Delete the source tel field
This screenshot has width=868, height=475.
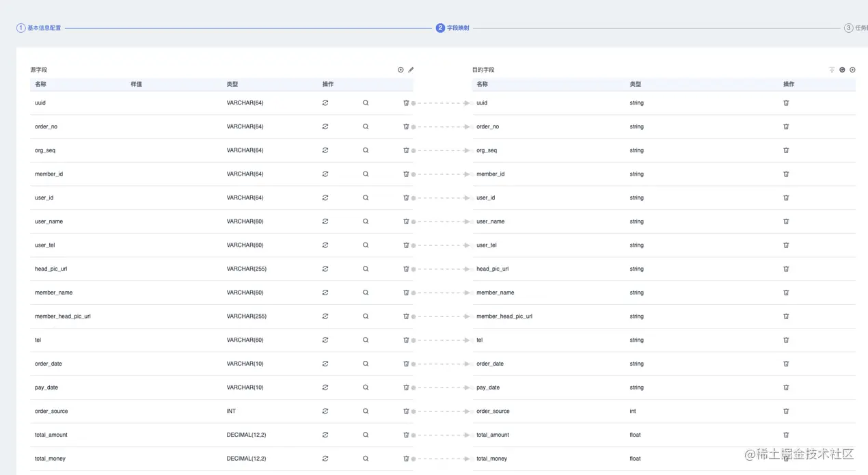406,340
